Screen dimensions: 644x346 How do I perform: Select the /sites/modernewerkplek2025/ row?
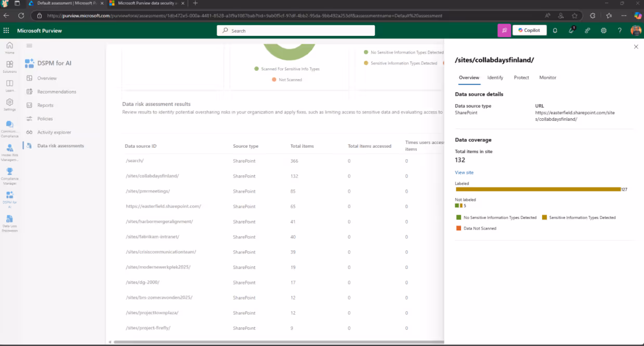(283, 267)
